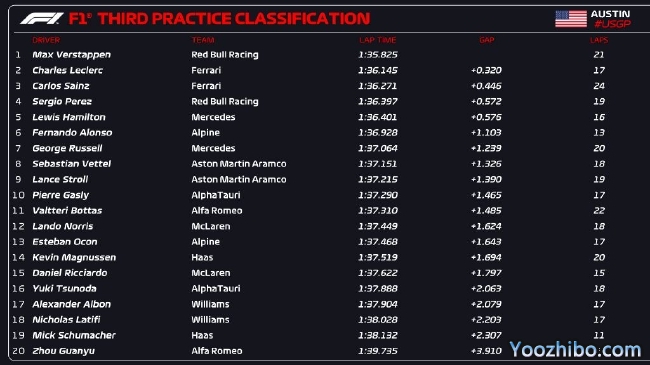Select Fernando Alonso's gap +1.103
Image resolution: width=650 pixels, height=365 pixels.
click(x=486, y=133)
